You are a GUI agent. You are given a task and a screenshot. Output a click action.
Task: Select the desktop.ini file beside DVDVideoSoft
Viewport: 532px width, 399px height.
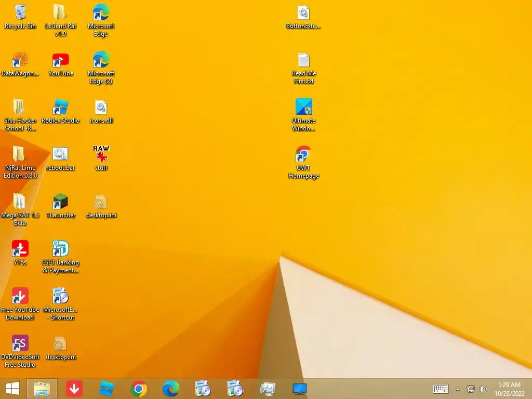(60, 348)
